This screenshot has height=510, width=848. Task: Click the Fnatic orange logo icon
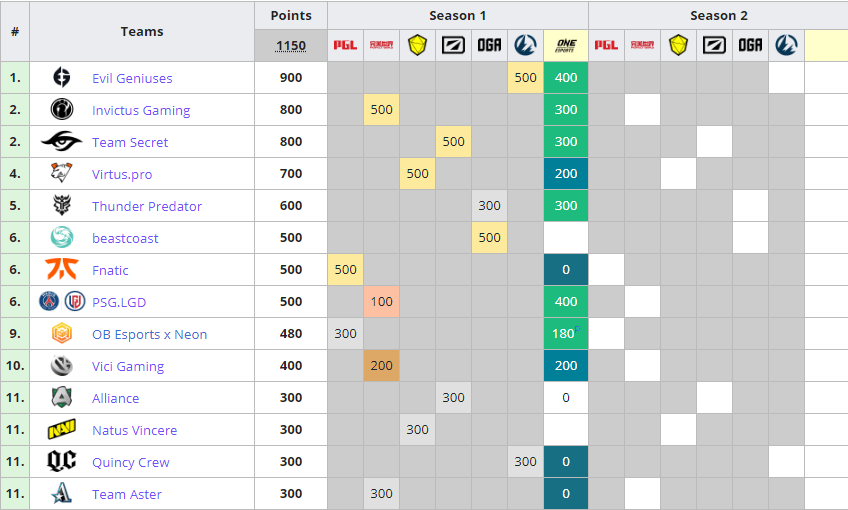(x=62, y=270)
